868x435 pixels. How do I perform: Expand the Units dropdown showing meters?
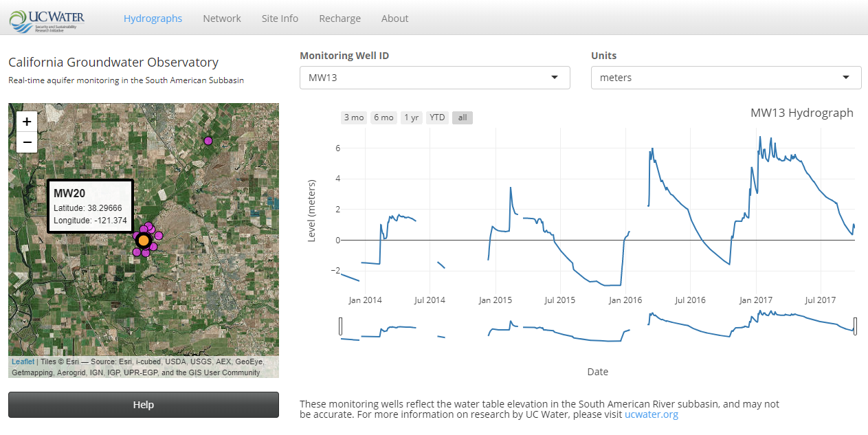pos(726,78)
